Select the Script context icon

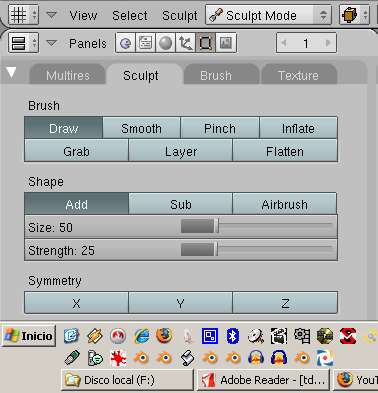[x=145, y=43]
